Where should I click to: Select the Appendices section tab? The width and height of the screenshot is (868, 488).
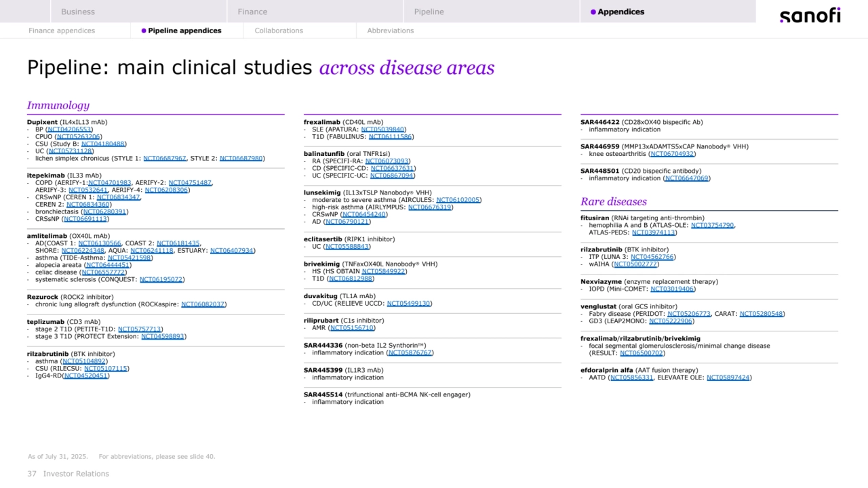pyautogui.click(x=668, y=12)
